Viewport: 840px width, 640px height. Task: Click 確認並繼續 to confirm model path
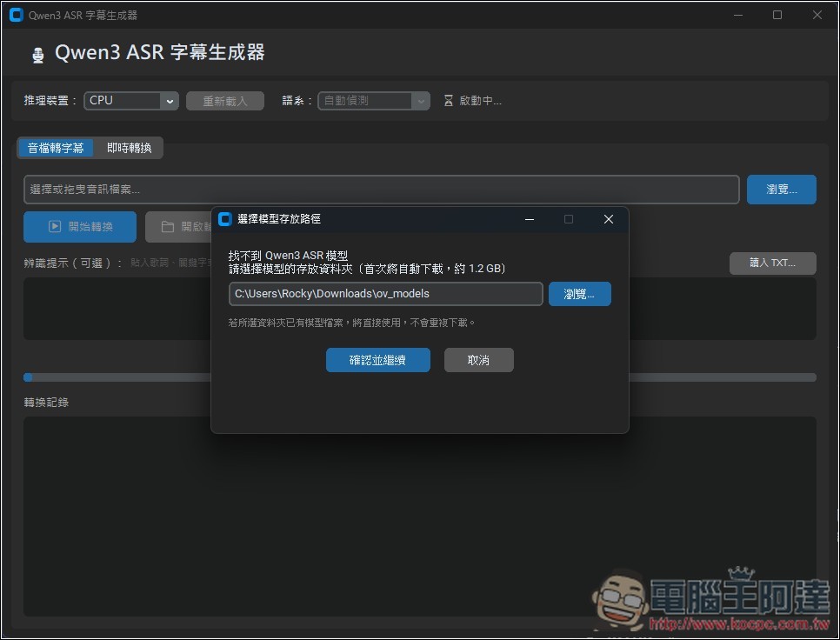tap(377, 359)
